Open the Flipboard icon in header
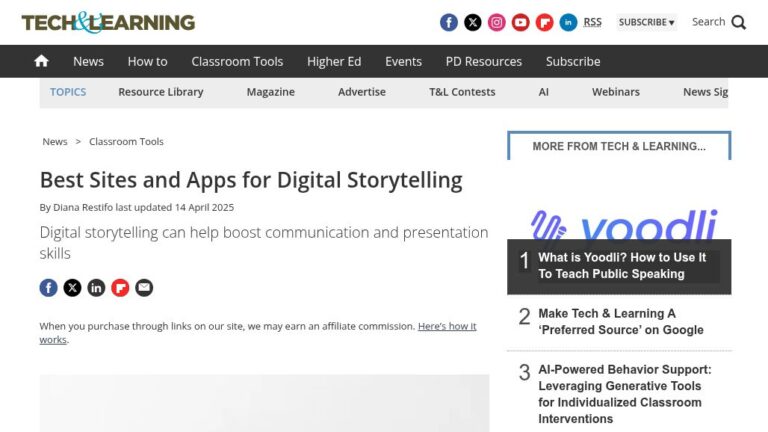The width and height of the screenshot is (768, 432). pyautogui.click(x=545, y=23)
